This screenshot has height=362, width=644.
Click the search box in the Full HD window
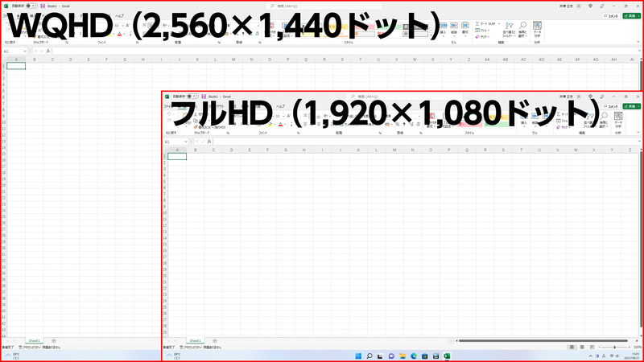[x=405, y=97]
